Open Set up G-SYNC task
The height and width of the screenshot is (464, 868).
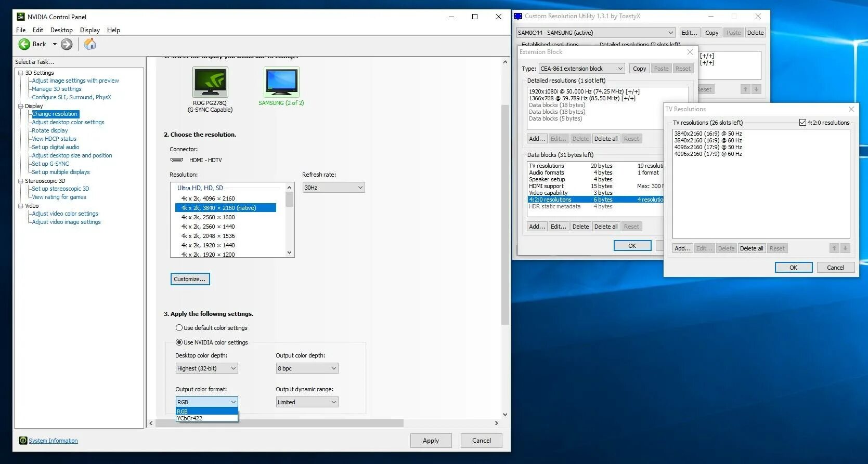tap(50, 164)
